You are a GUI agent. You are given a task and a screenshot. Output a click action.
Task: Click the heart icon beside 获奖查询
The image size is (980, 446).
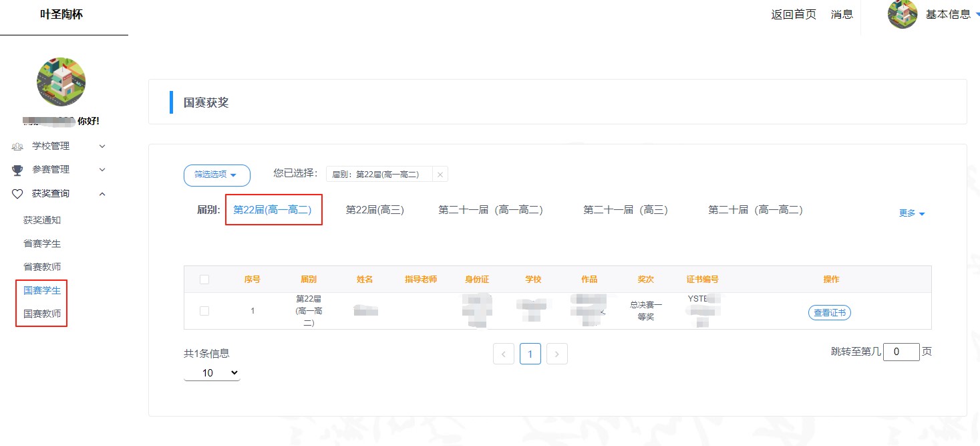pyautogui.click(x=18, y=194)
